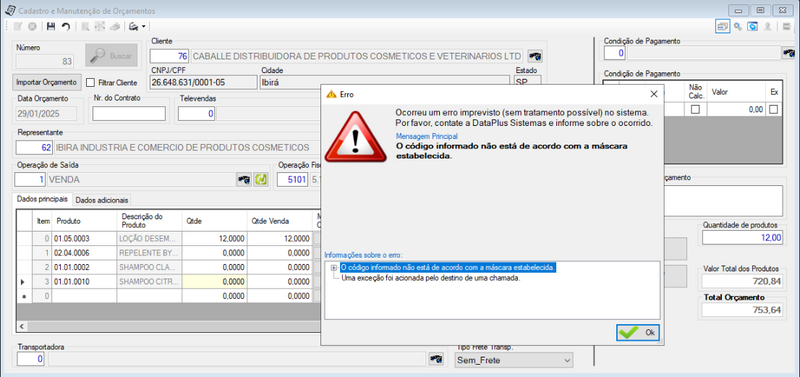Click the Cliente code field showing 76

(x=169, y=56)
